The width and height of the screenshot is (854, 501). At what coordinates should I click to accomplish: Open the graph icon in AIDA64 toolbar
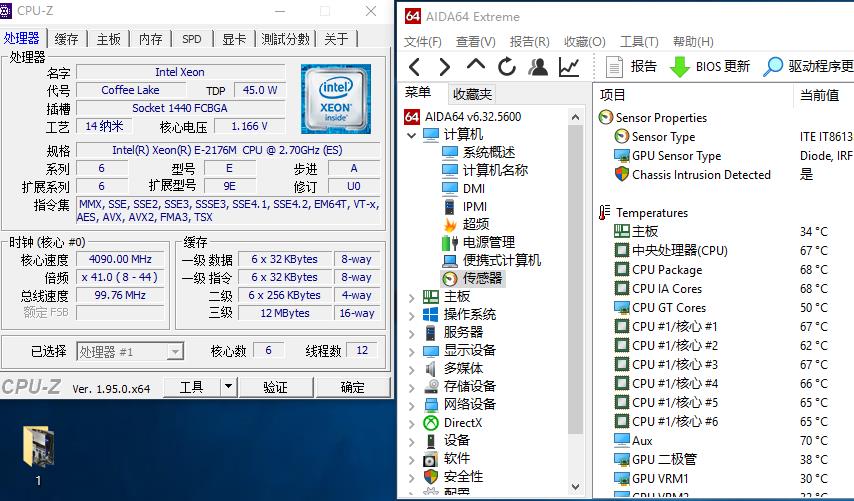[569, 67]
